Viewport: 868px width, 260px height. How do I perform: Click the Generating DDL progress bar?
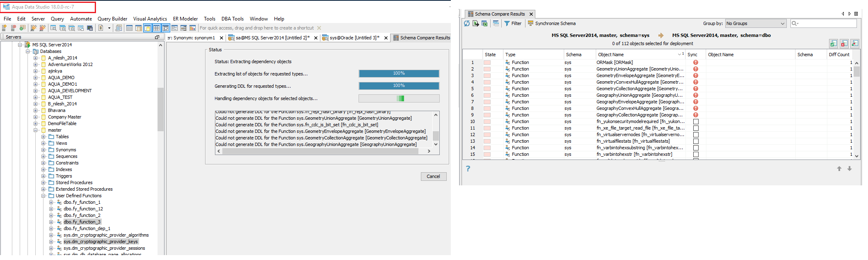(x=399, y=86)
